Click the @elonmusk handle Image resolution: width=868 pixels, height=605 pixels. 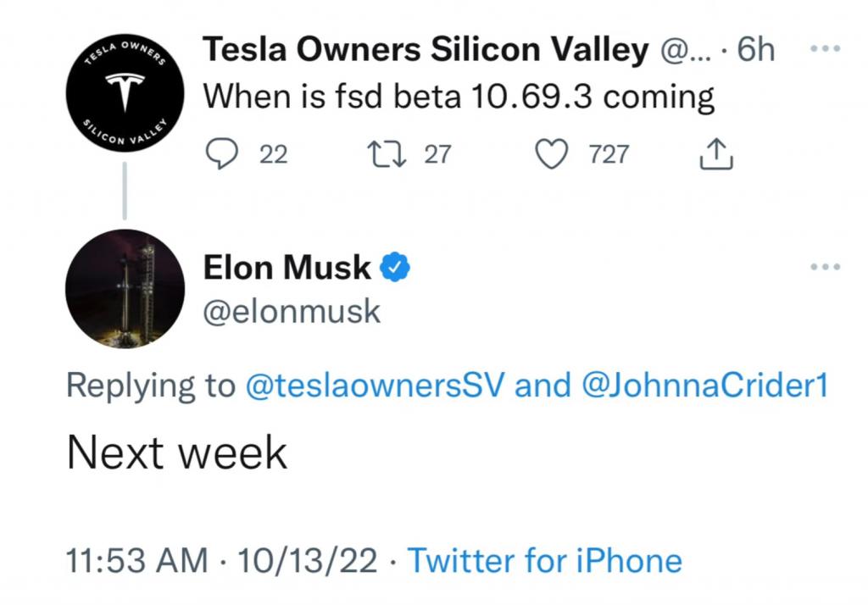click(x=292, y=312)
